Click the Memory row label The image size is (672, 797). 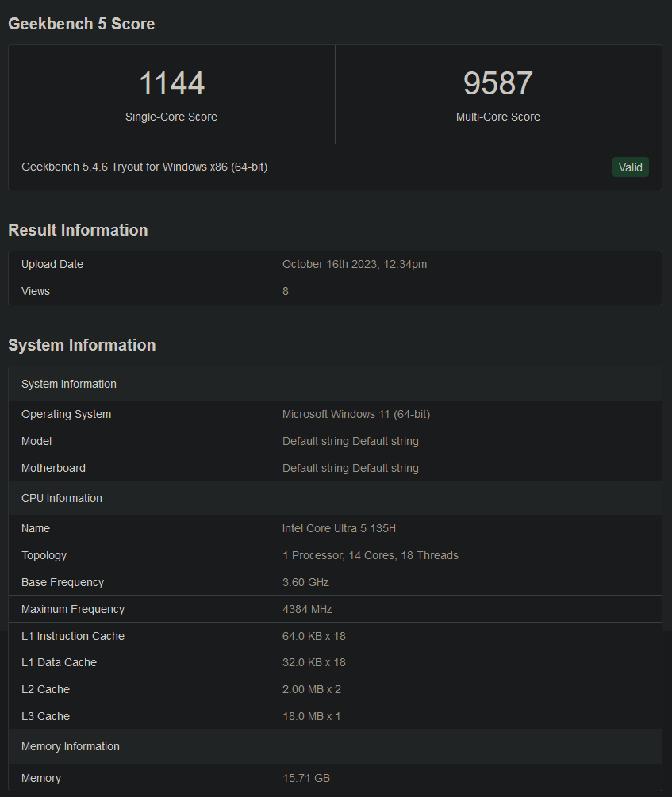41,778
